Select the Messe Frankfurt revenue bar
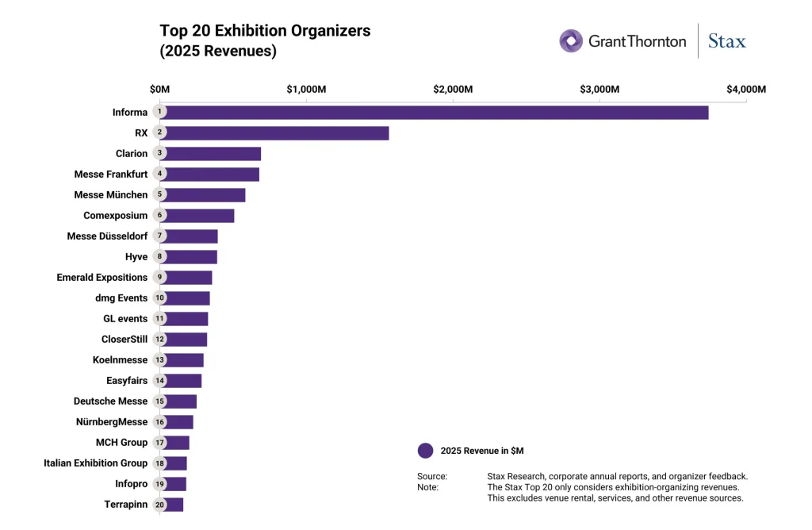This screenshot has height=530, width=812. pos(209,175)
